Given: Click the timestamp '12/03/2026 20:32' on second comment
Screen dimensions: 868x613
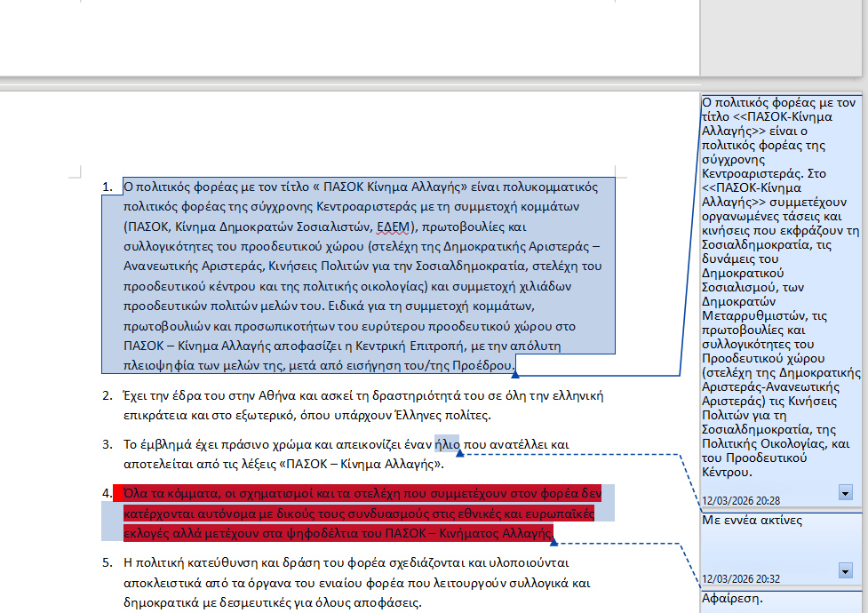Looking at the screenshot, I should click(x=741, y=578).
